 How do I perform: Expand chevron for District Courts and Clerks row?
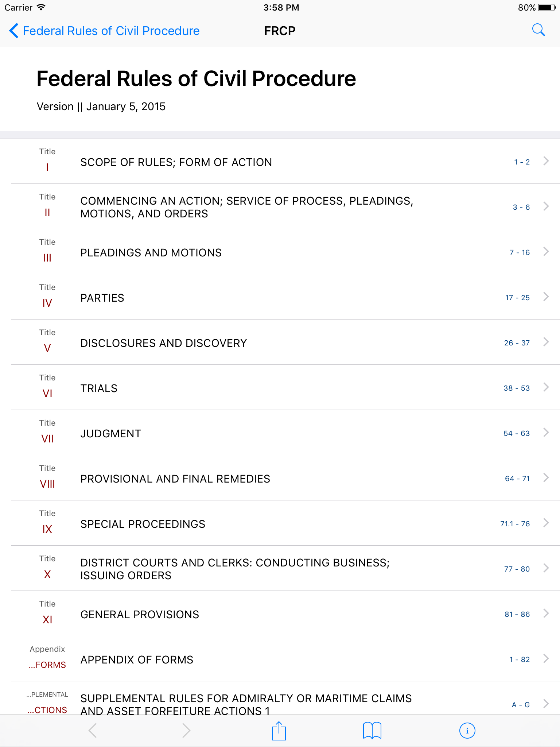(546, 568)
